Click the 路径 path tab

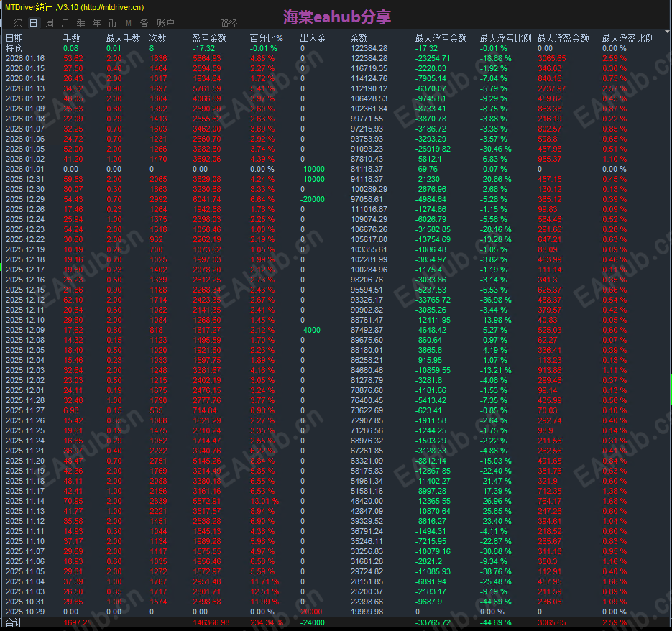pos(229,23)
